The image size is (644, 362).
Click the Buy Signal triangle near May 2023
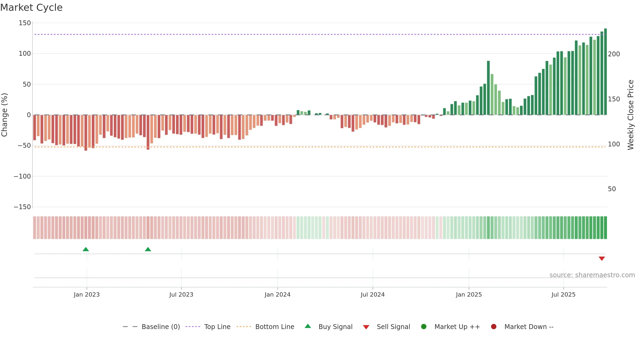148,249
